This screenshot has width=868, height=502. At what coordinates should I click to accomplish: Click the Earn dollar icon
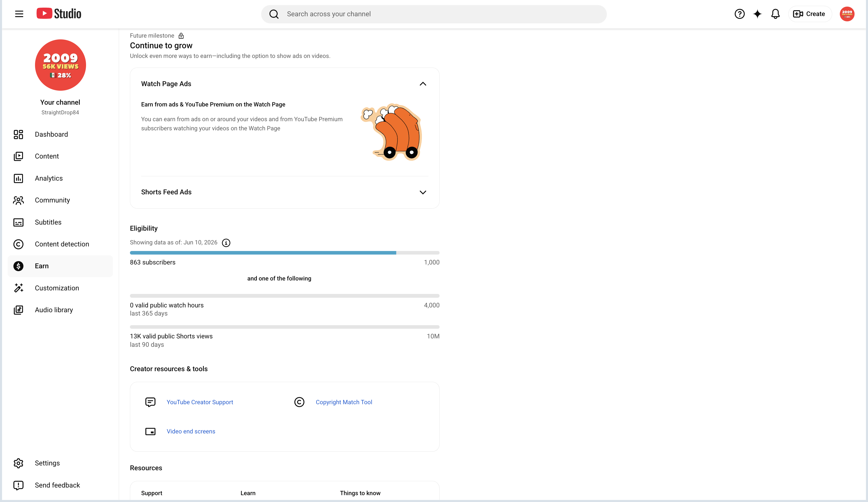pyautogui.click(x=18, y=266)
